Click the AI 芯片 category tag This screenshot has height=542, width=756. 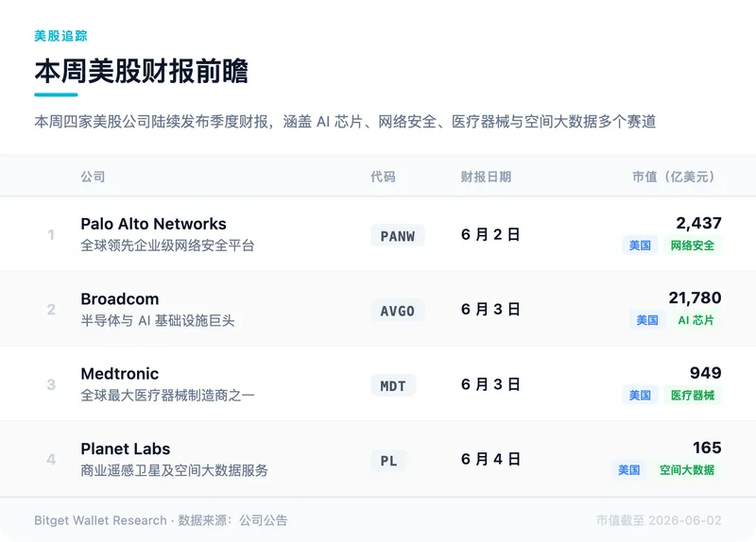pos(696,320)
